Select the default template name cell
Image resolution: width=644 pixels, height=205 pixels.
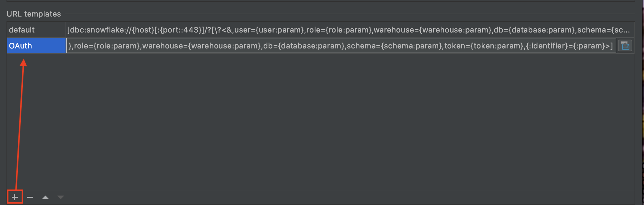click(36, 30)
